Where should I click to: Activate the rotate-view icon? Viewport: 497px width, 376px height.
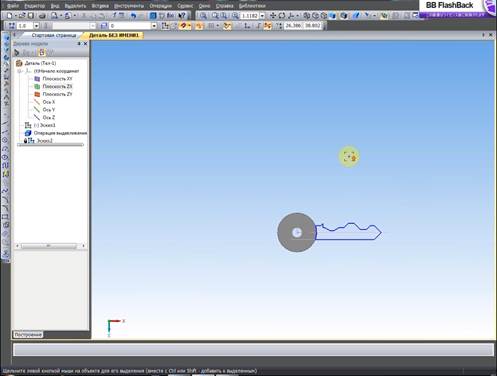coord(282,16)
